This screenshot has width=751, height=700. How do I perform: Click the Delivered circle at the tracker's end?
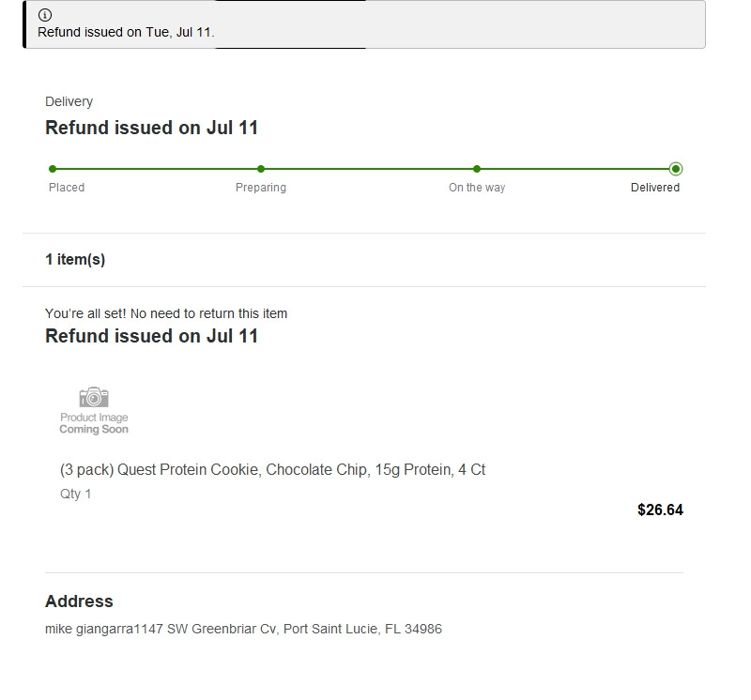point(676,169)
